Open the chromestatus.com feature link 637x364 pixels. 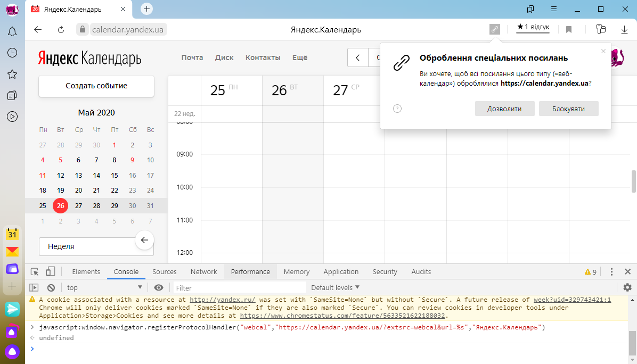[342, 316]
